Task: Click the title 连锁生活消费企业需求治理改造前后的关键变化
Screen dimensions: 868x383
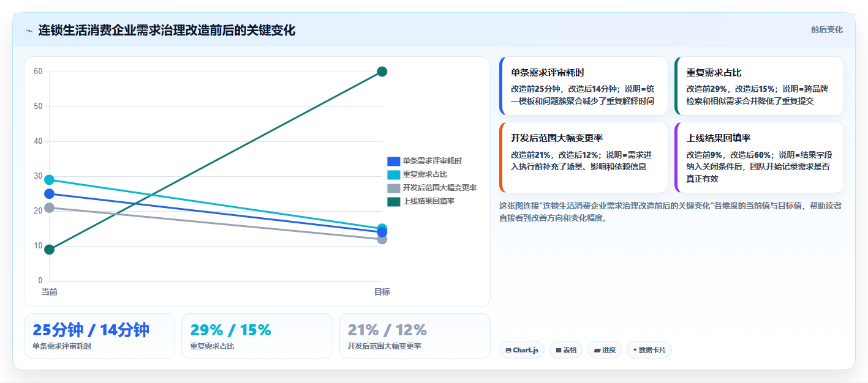Action: (x=167, y=30)
